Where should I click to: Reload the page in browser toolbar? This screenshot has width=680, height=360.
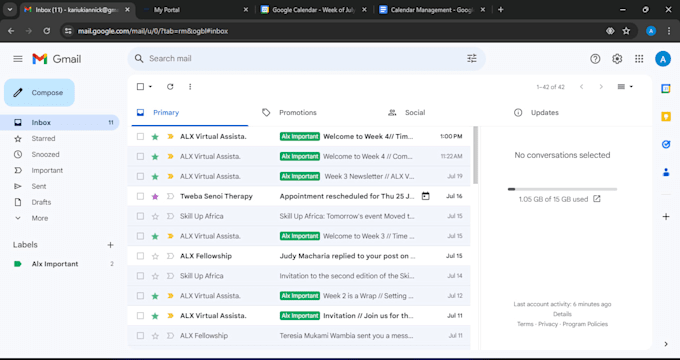click(x=47, y=31)
